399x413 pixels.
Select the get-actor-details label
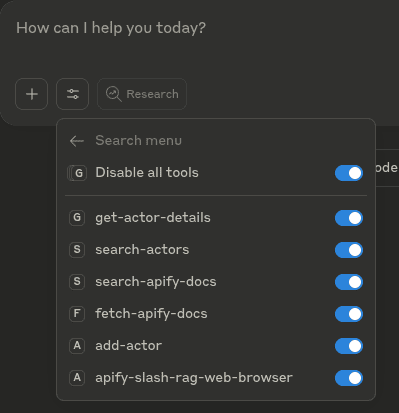(153, 218)
